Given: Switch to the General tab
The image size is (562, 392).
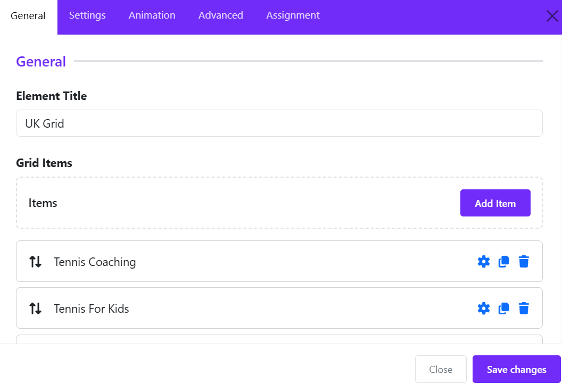Looking at the screenshot, I should click(28, 16).
